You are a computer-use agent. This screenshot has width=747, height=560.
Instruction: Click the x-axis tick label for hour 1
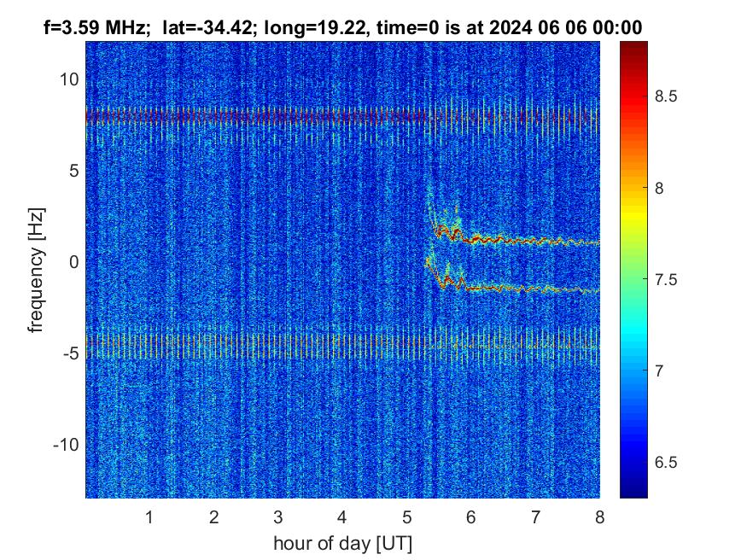149,517
